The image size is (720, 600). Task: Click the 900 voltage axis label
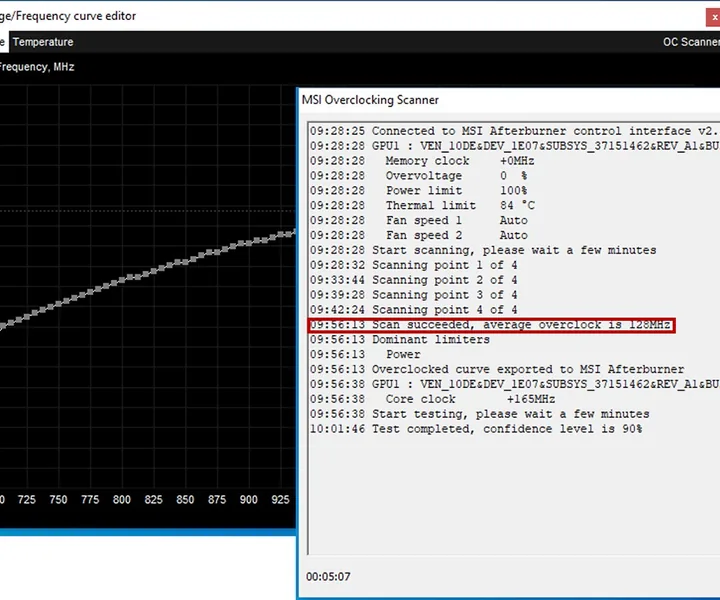click(x=248, y=499)
